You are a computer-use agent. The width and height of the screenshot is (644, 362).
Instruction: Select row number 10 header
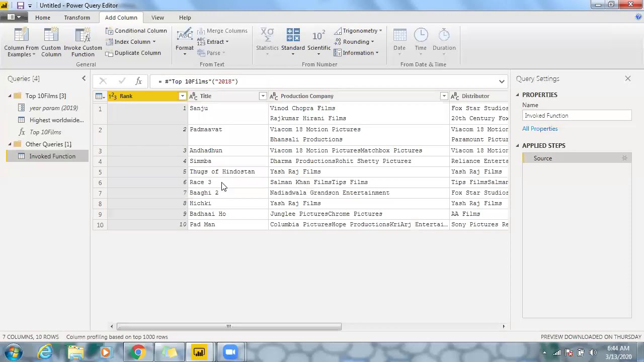100,225
